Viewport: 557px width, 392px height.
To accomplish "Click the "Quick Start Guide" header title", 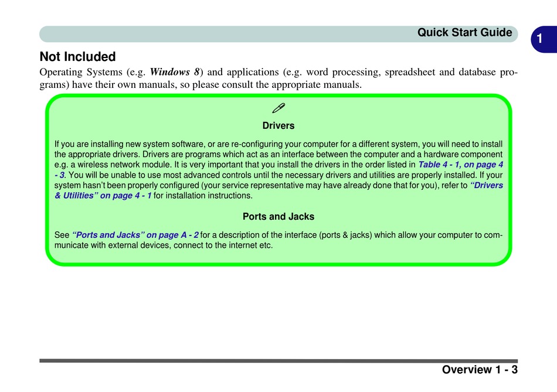I will tap(464, 33).
